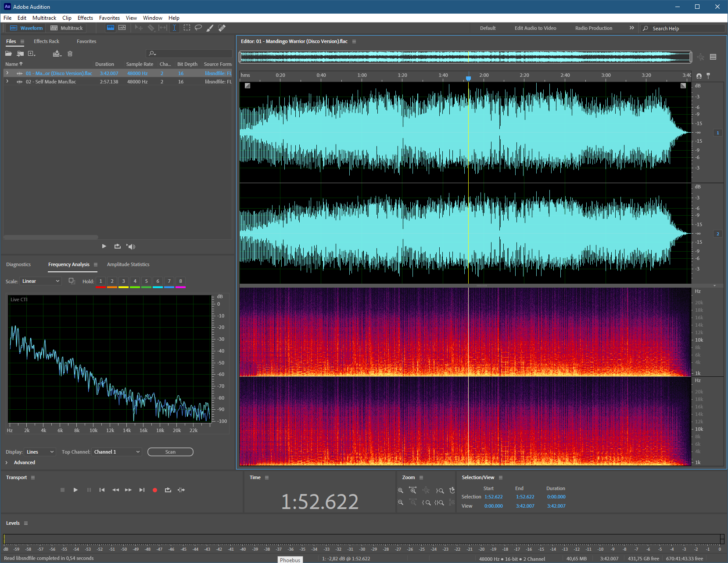Open the Display Lines dropdown
Image resolution: width=728 pixels, height=563 pixels.
tap(40, 452)
